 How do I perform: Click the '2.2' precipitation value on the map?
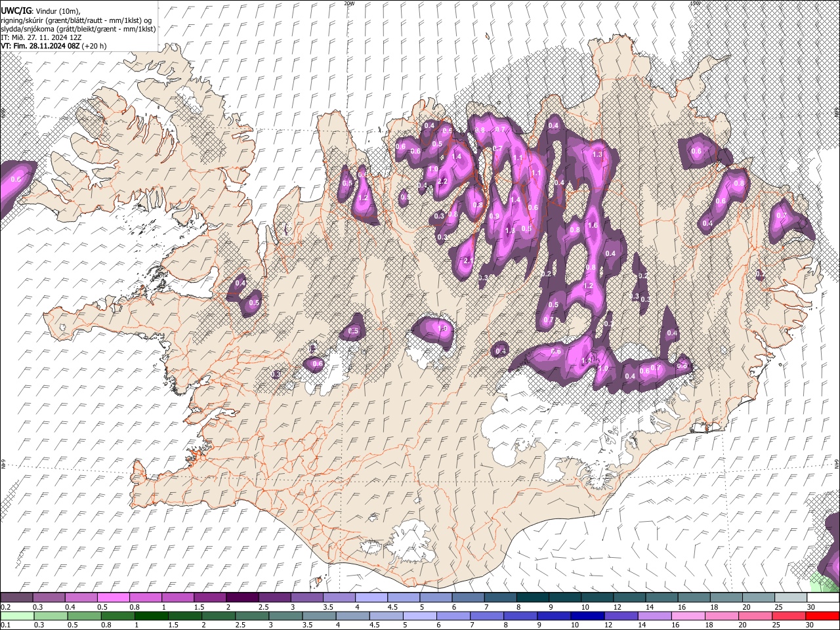(442, 182)
